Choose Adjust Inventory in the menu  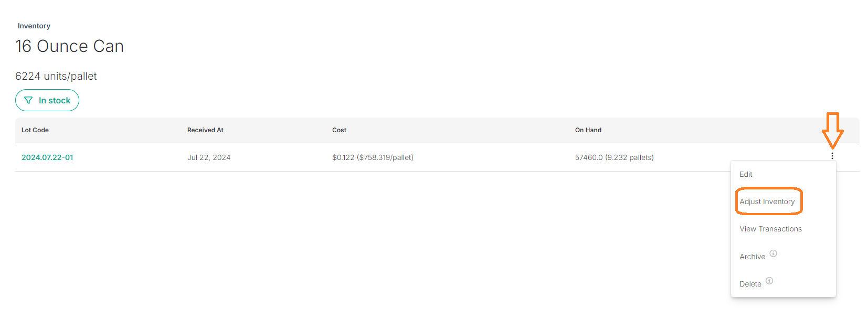tap(767, 201)
